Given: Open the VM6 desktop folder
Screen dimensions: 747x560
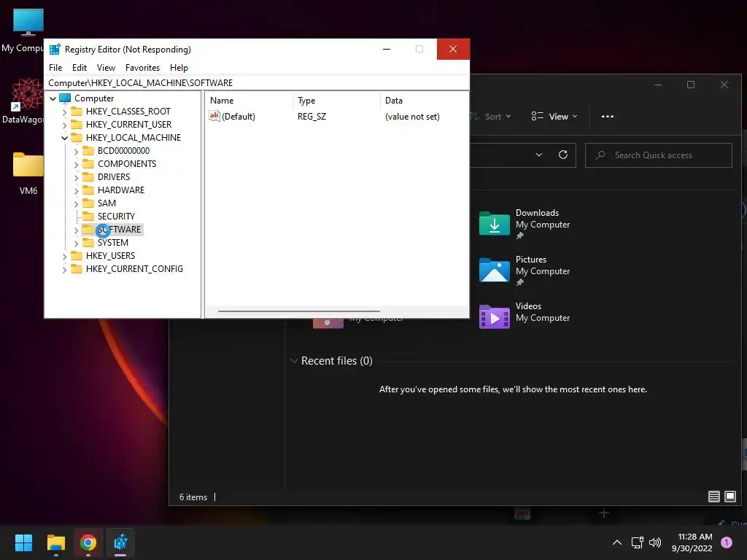Looking at the screenshot, I should pyautogui.click(x=28, y=174).
